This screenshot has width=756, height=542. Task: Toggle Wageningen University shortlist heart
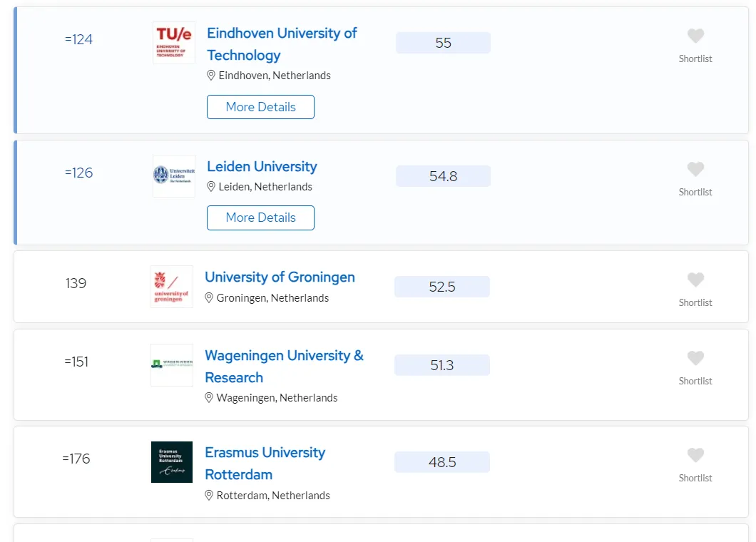[695, 358]
